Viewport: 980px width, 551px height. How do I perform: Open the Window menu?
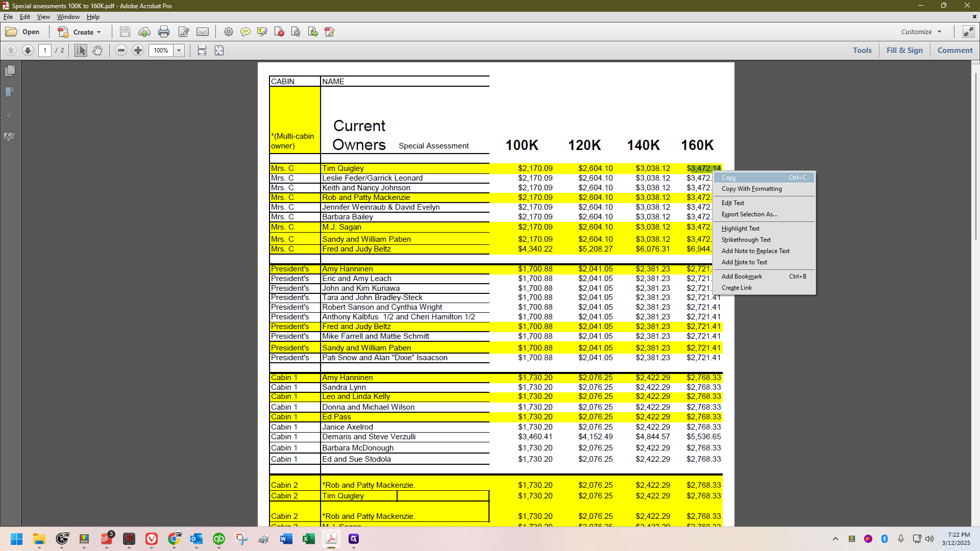tap(68, 17)
